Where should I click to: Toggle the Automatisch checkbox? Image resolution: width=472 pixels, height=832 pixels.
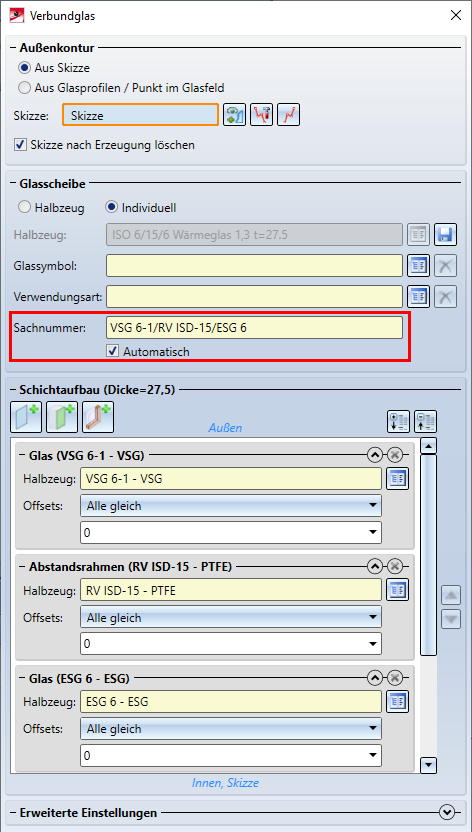coord(113,351)
